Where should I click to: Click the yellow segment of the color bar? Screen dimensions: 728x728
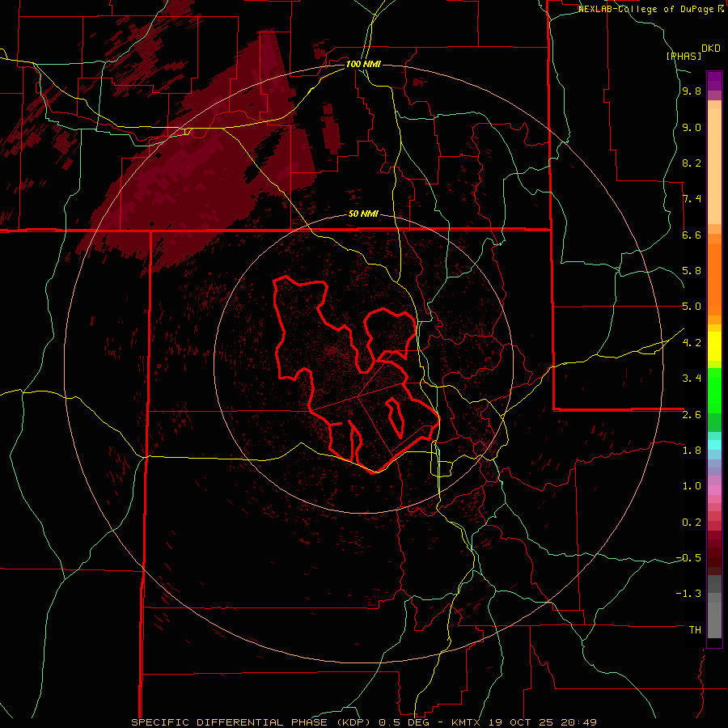click(x=714, y=346)
